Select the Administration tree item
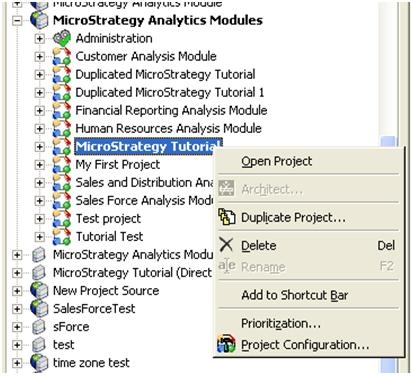 tap(114, 38)
